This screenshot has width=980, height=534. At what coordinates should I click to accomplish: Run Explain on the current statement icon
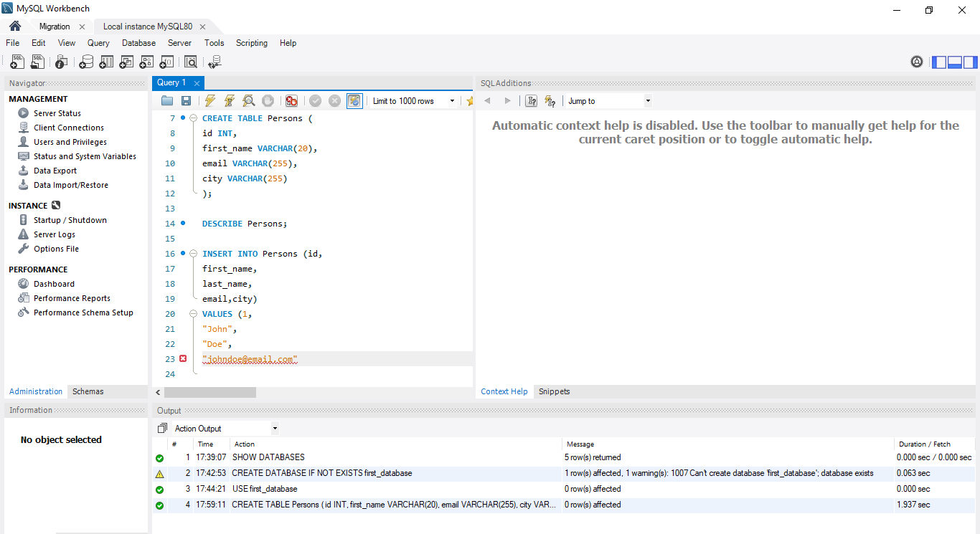click(x=248, y=101)
